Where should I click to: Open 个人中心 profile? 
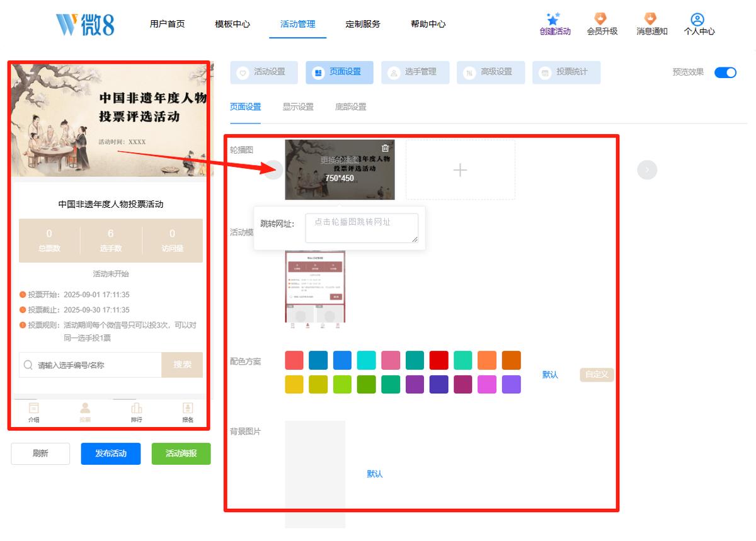[x=699, y=25]
